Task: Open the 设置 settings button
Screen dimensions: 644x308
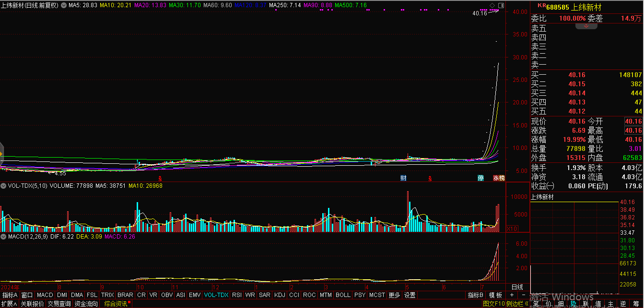Action: 410,295
